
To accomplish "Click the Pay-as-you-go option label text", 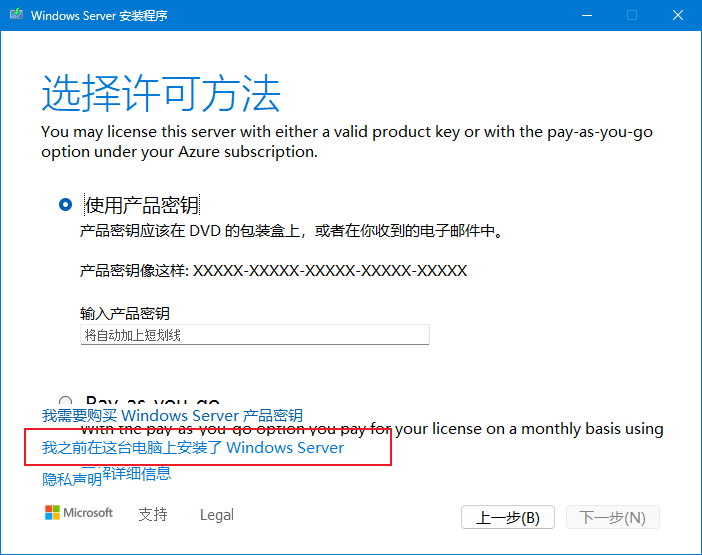I will (x=153, y=400).
